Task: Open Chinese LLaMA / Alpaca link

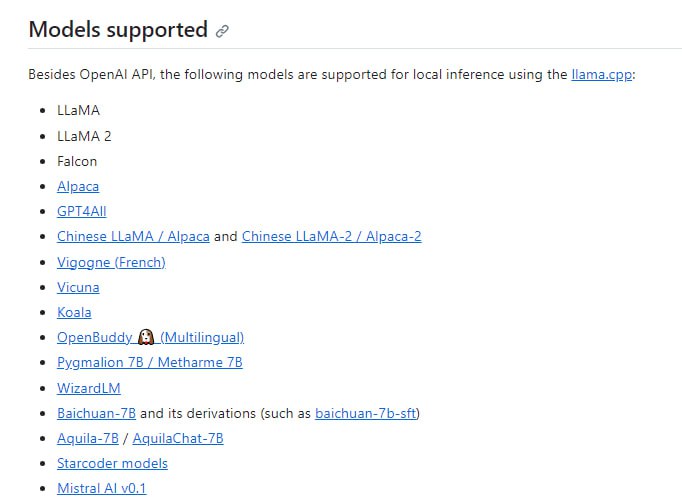Action: pos(133,236)
